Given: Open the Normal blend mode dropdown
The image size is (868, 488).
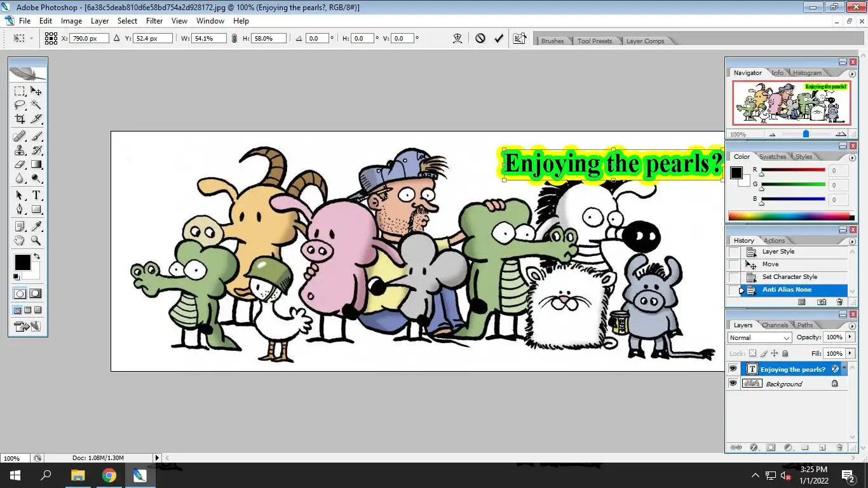Looking at the screenshot, I should (759, 337).
